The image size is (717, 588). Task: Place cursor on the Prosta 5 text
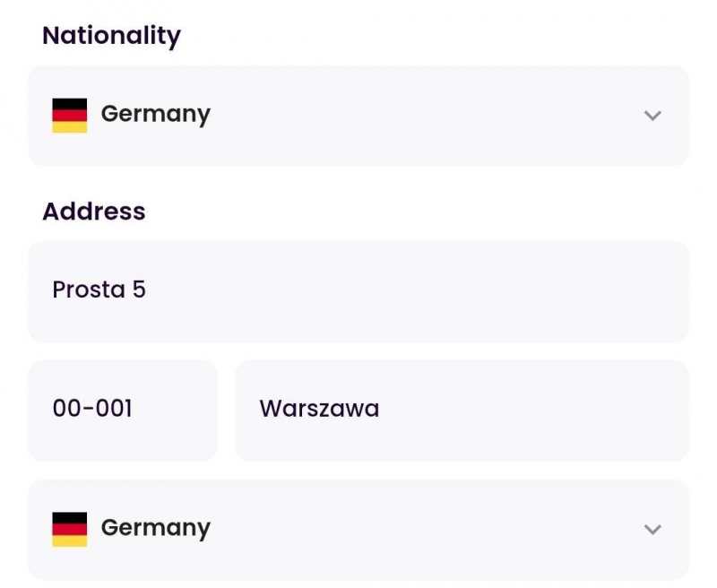tap(99, 290)
